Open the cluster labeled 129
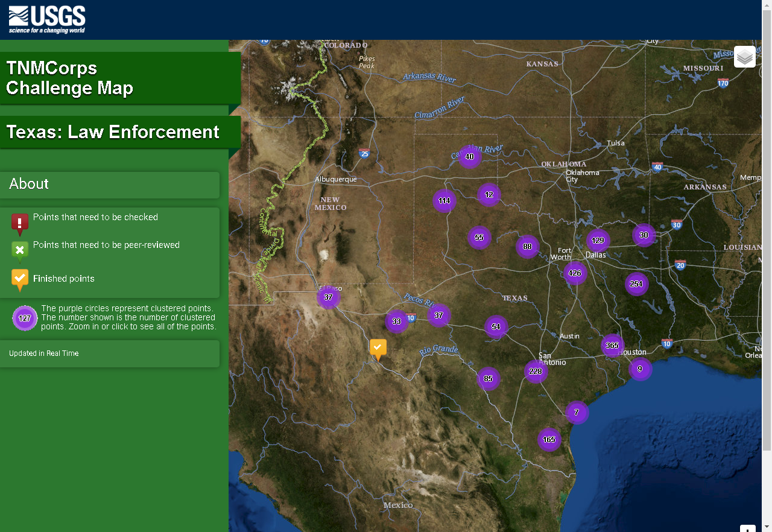The width and height of the screenshot is (772, 532). [598, 241]
